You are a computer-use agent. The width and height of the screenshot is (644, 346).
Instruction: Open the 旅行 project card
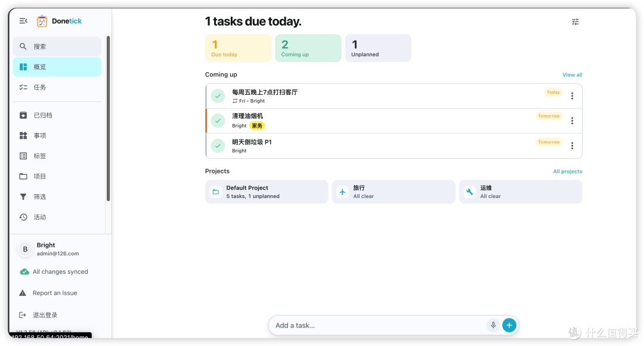pyautogui.click(x=394, y=192)
